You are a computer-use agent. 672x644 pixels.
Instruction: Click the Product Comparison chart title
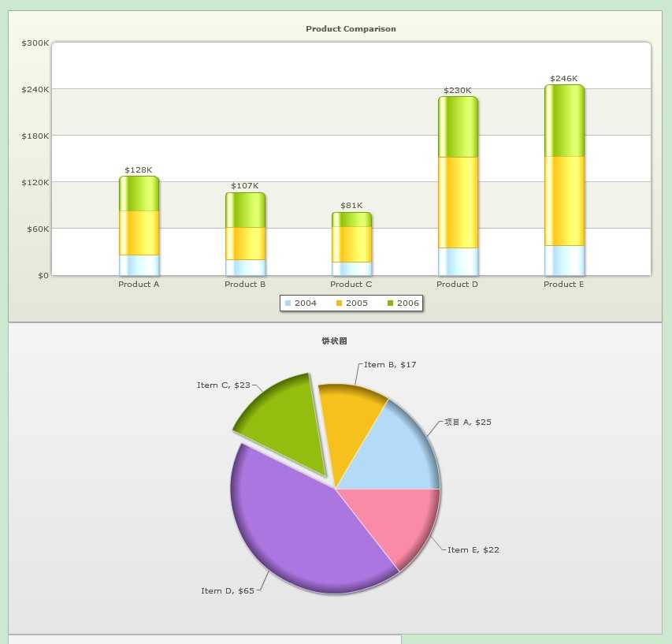[x=351, y=28]
